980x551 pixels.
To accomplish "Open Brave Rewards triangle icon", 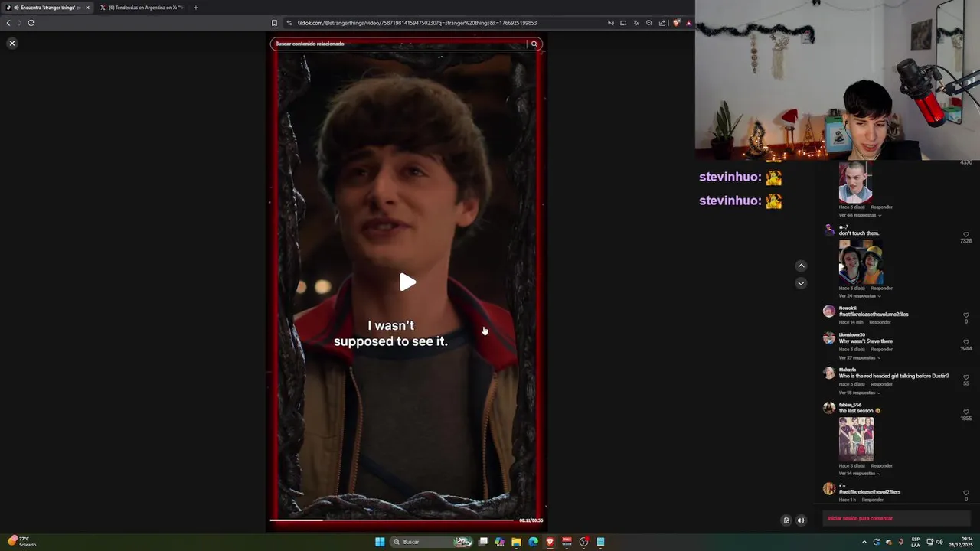I will click(688, 23).
